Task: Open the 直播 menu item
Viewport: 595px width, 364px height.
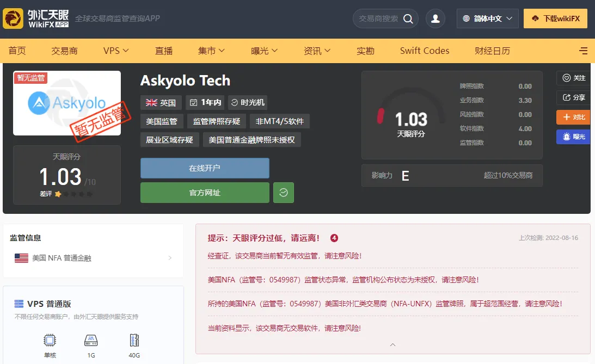Action: [164, 51]
